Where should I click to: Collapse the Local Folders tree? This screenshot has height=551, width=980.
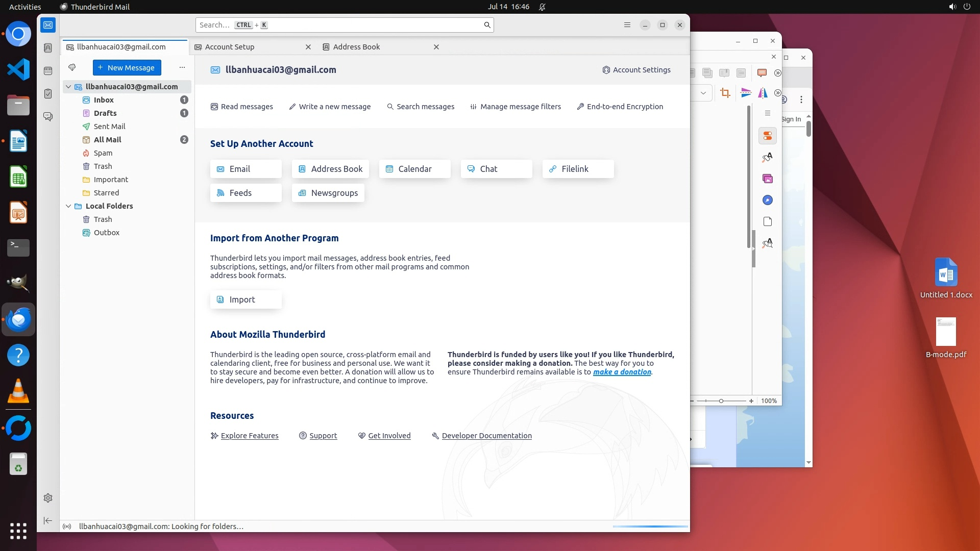pyautogui.click(x=68, y=206)
